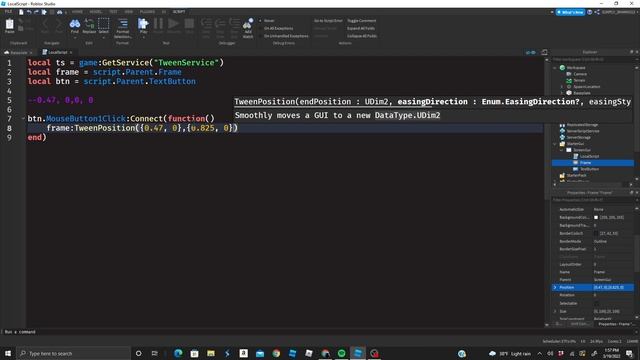640x360 pixels.
Task: Select TextButton in the Explorer tree
Action: 586,169
